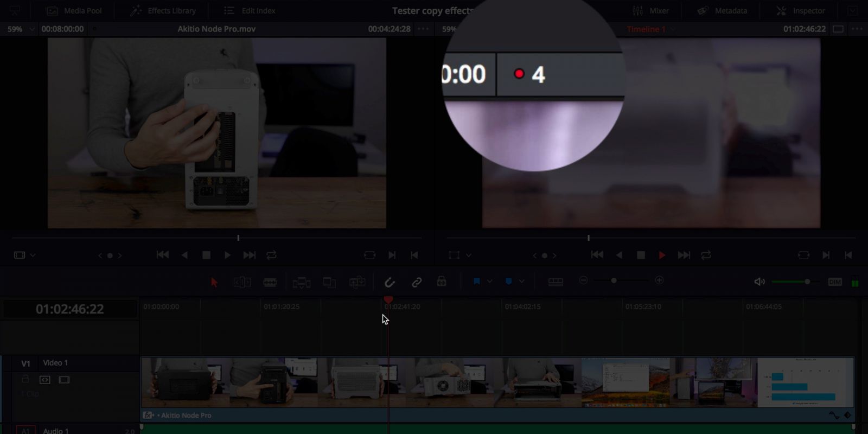Toggle timeline Snapping magnet

pos(390,282)
